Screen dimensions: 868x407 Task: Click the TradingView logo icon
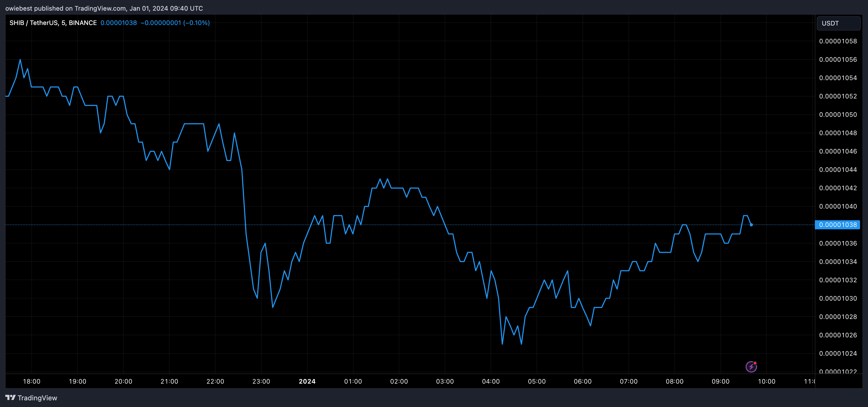click(10, 398)
